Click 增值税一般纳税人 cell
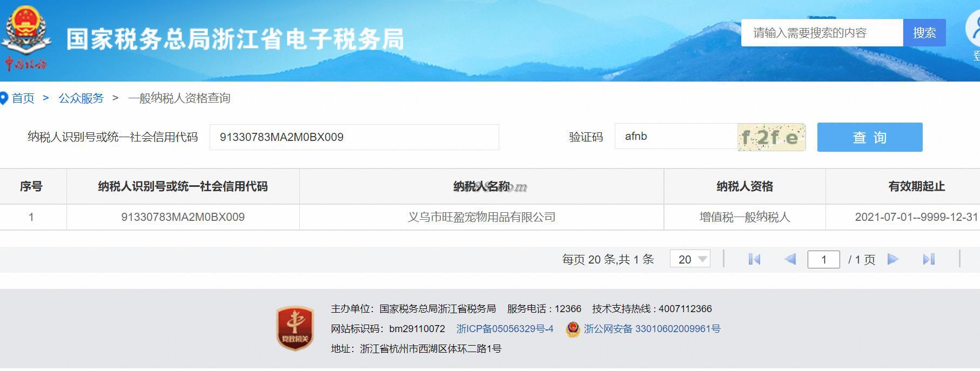This screenshot has height=371, width=980. (745, 217)
